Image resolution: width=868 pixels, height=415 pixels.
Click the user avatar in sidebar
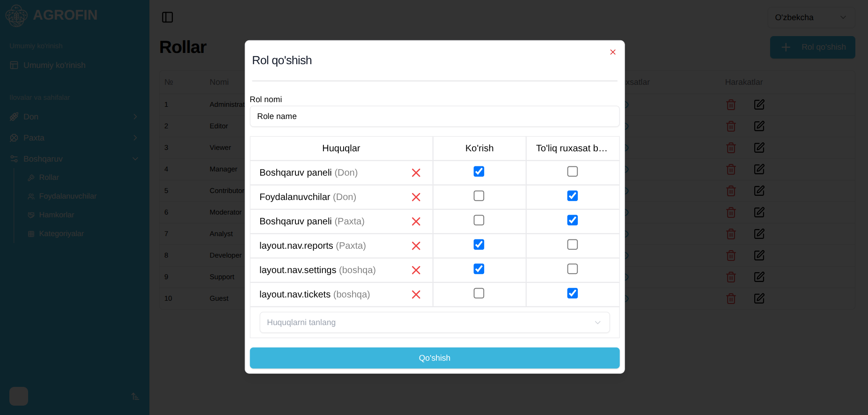pos(19,396)
